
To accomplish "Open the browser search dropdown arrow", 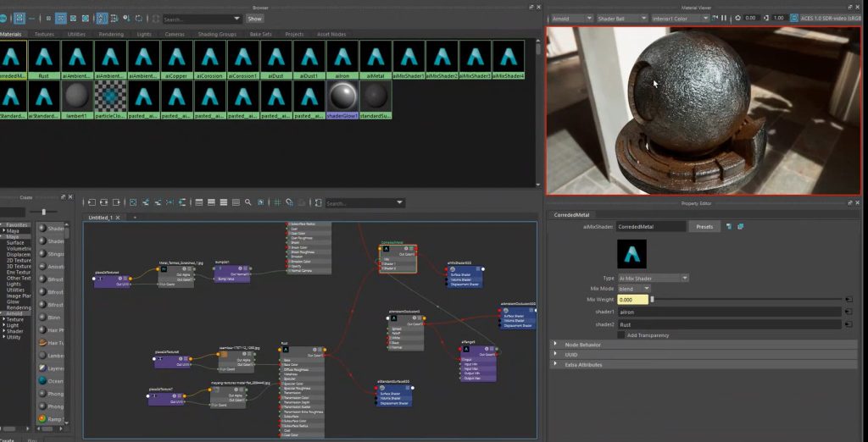I will click(237, 19).
